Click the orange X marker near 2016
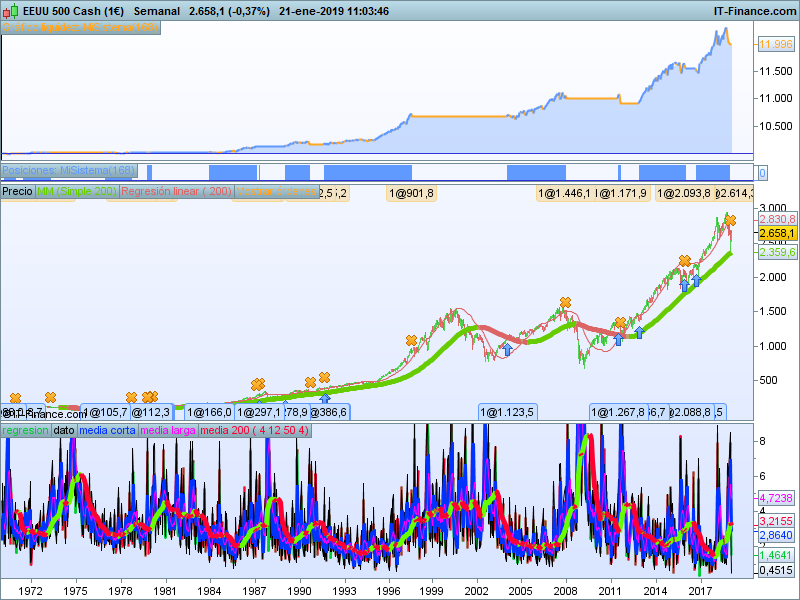Image resolution: width=800 pixels, height=600 pixels. 684,261
